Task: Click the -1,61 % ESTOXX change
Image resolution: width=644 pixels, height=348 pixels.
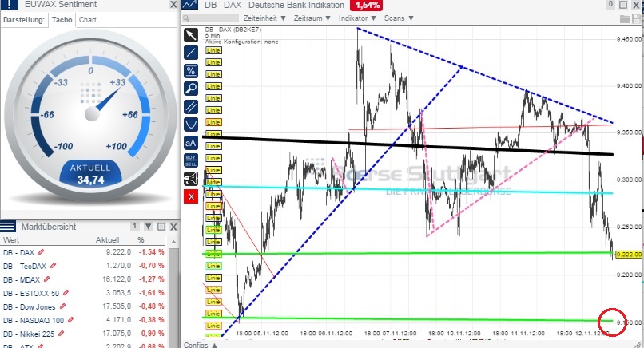Action: click(151, 293)
